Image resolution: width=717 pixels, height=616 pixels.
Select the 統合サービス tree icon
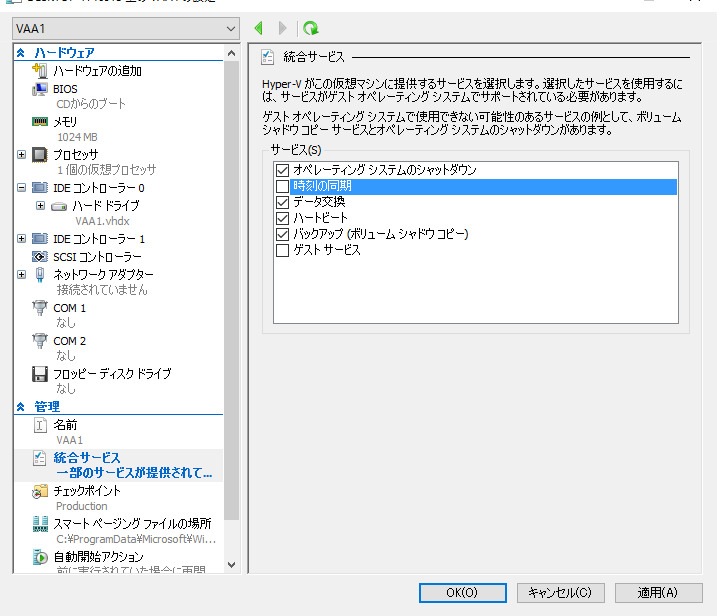click(40, 458)
